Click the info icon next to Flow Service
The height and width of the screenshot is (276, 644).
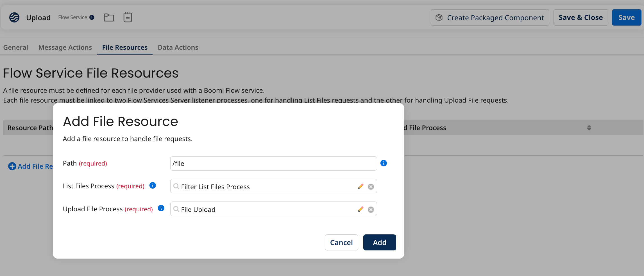coord(92,17)
